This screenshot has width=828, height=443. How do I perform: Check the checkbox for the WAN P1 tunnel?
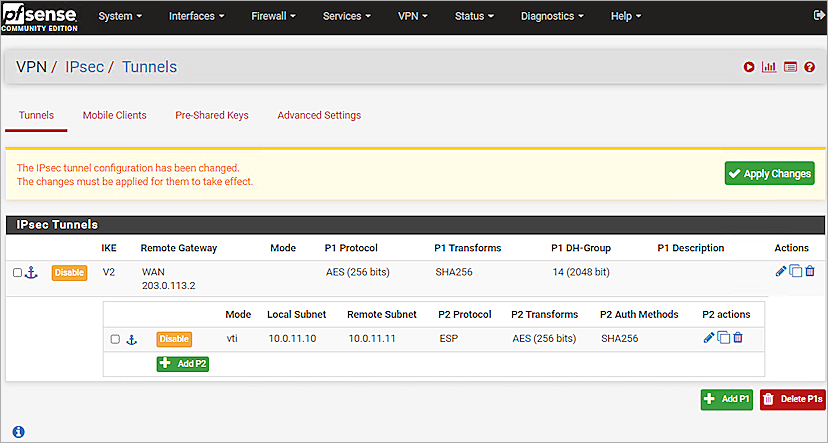17,272
